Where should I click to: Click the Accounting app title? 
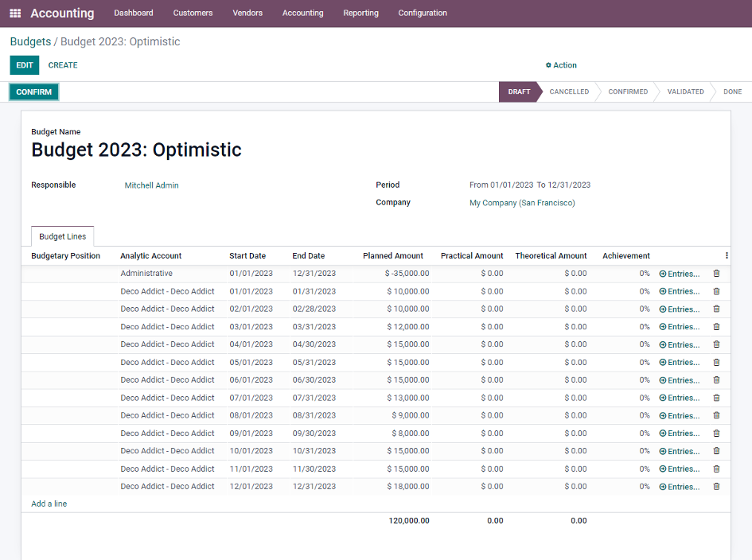point(62,13)
